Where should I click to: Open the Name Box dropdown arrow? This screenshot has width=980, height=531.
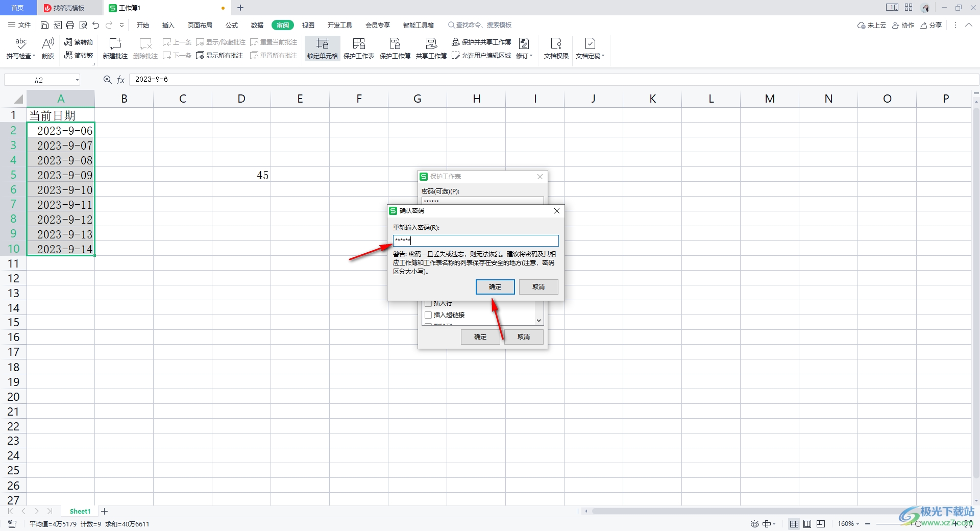pyautogui.click(x=77, y=80)
